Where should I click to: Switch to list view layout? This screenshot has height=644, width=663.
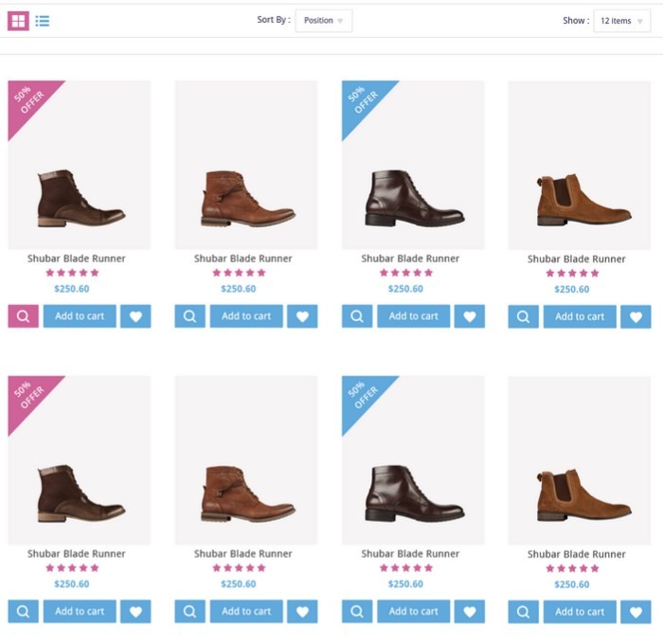tap(43, 21)
